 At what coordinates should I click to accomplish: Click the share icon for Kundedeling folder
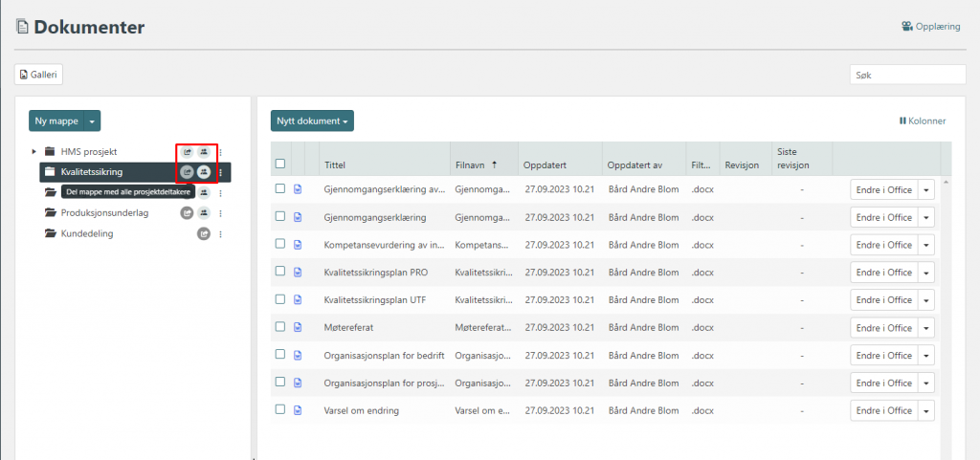click(204, 234)
